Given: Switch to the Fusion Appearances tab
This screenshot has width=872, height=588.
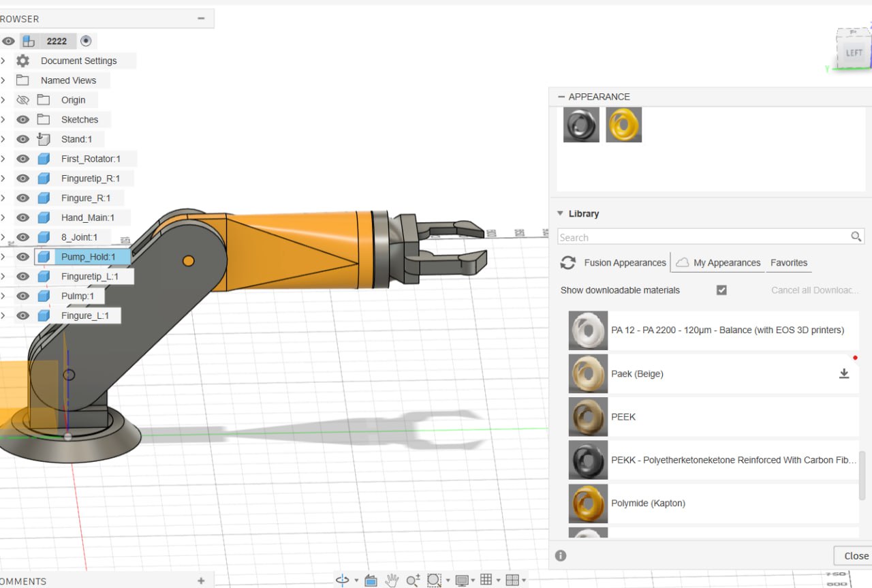Looking at the screenshot, I should click(x=625, y=262).
